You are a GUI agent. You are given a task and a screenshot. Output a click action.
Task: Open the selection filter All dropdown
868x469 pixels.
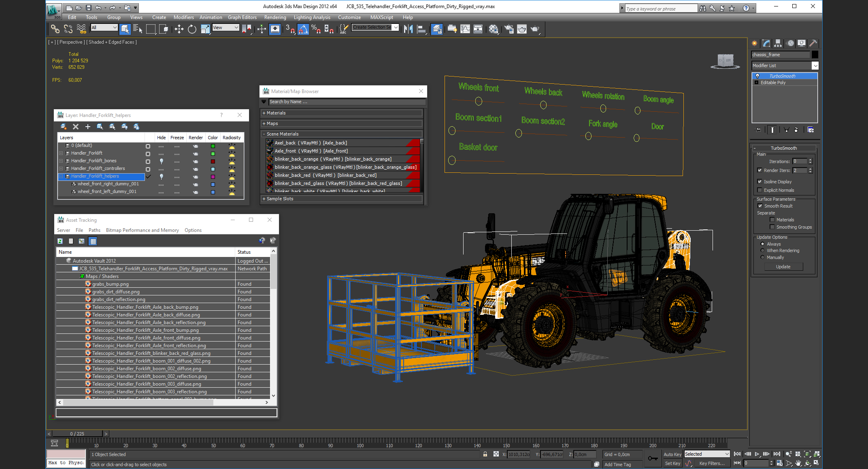[104, 28]
